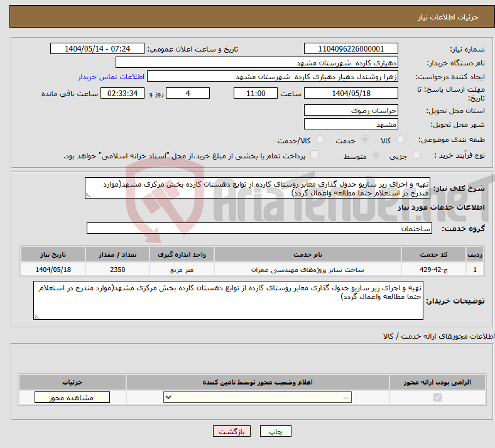This screenshot has width=495, height=448.
Task: Click the توضیحات خریدار text area
Action: coord(228,300)
